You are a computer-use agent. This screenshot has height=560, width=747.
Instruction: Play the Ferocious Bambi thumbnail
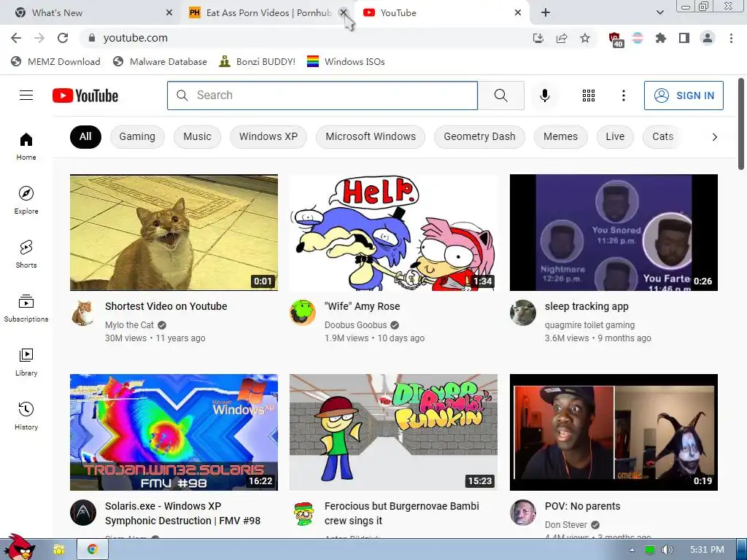tap(393, 432)
